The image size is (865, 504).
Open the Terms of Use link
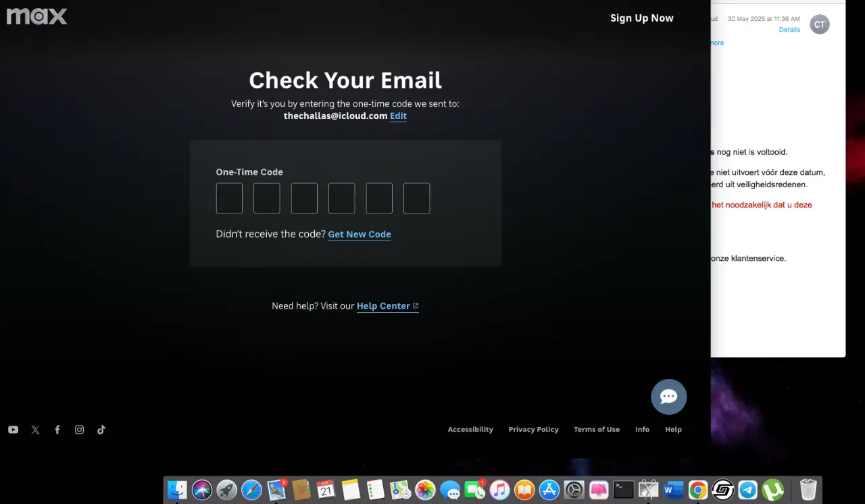coord(597,430)
